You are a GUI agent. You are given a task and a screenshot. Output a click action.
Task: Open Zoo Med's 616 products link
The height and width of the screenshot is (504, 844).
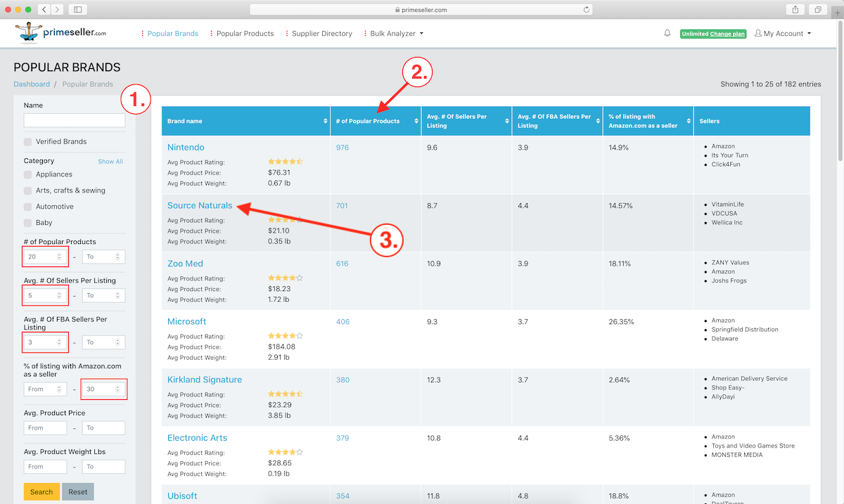(342, 264)
